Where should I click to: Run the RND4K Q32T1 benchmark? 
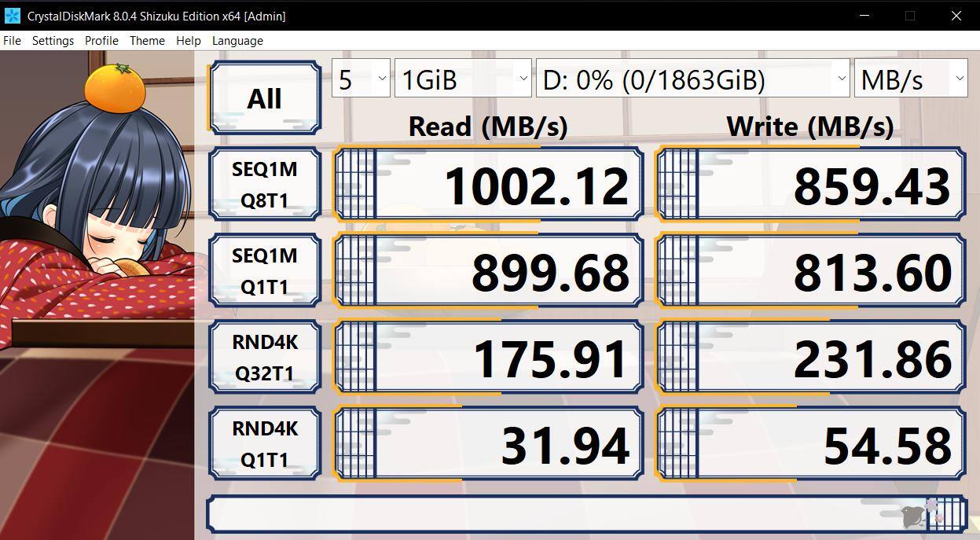[x=264, y=358]
